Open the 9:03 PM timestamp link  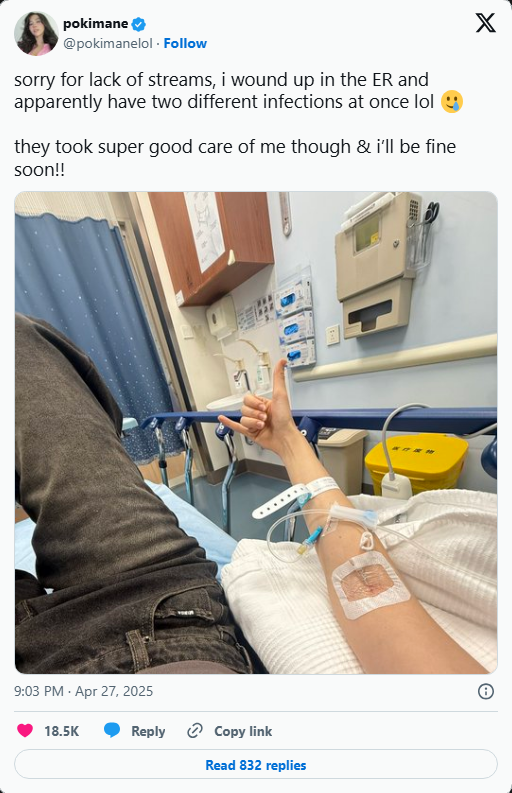(39, 691)
